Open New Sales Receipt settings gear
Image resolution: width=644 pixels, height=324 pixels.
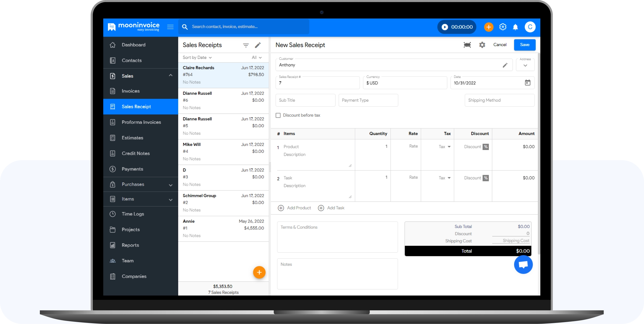pyautogui.click(x=482, y=45)
